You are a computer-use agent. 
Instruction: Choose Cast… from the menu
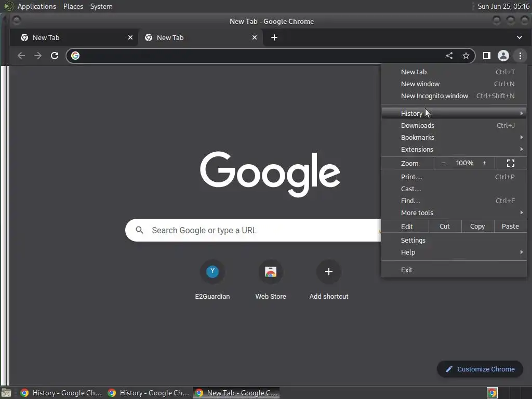pos(454,189)
